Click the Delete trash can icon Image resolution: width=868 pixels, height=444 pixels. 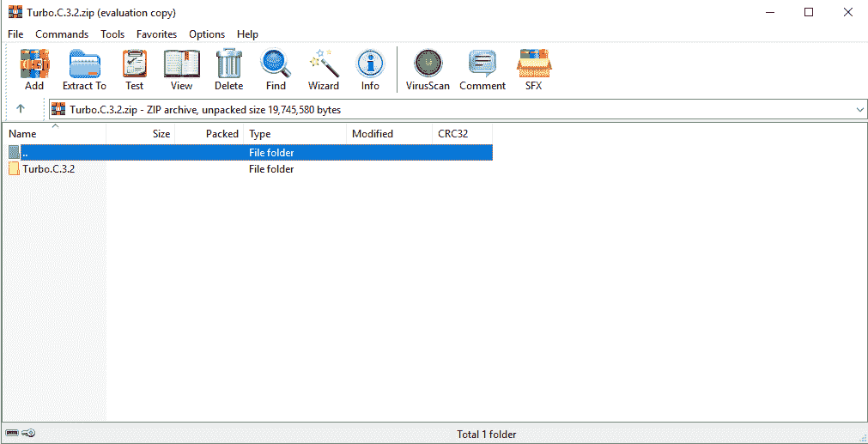tap(228, 70)
